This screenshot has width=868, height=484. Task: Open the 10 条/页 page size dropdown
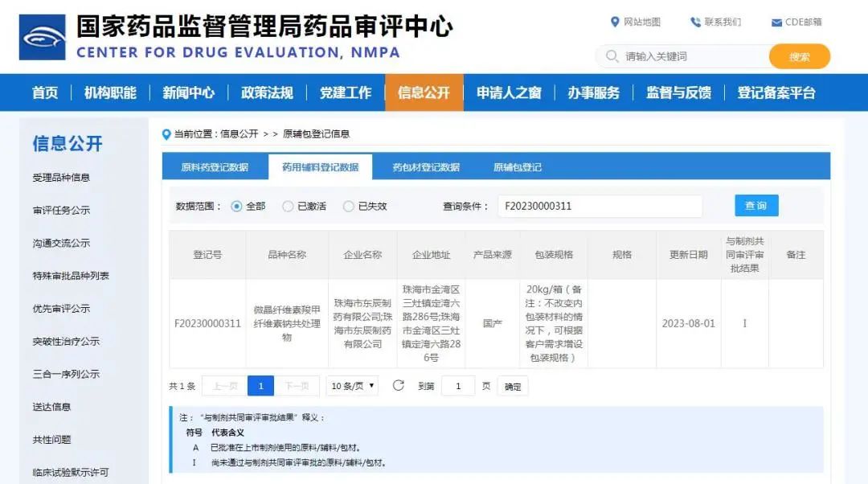point(352,386)
